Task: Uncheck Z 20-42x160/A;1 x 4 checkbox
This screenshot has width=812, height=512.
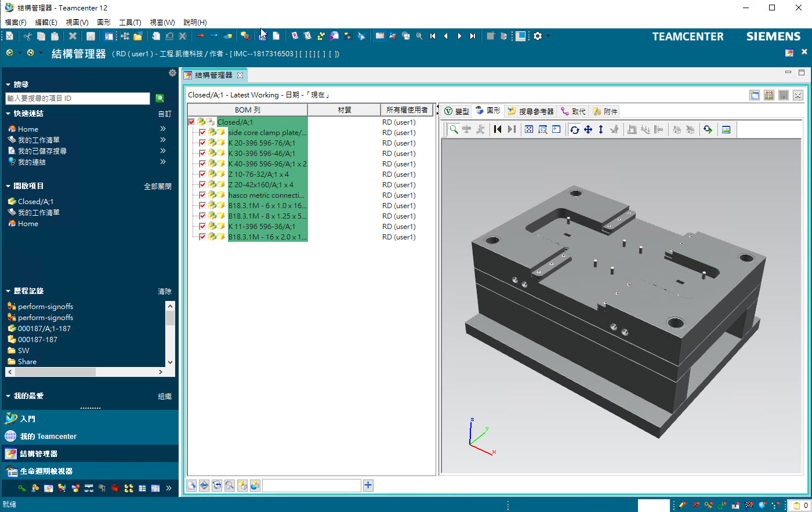Action: 202,185
